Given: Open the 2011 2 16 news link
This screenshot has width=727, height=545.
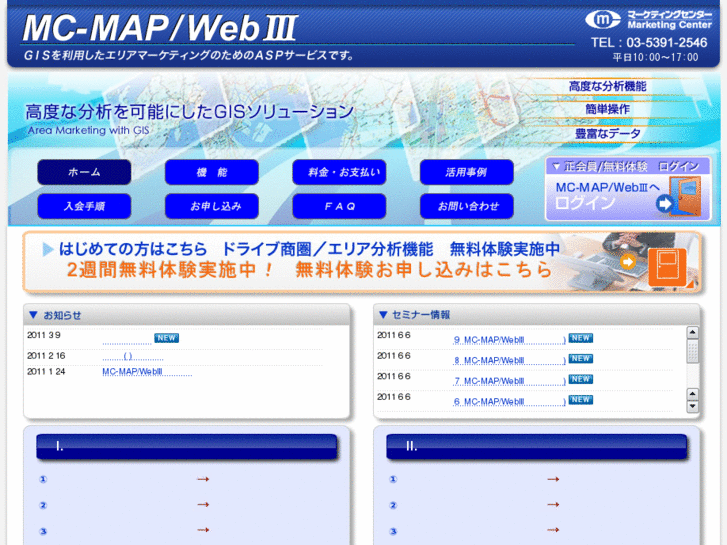Looking at the screenshot, I should (133, 356).
